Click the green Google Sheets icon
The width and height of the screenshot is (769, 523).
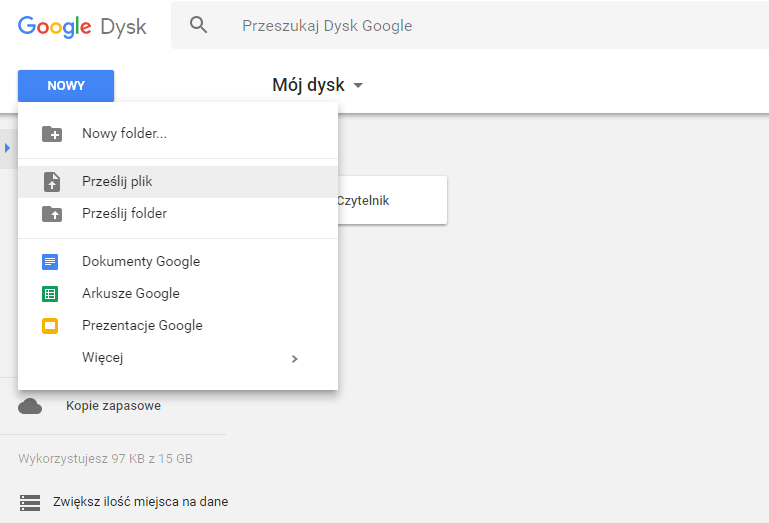[x=50, y=294]
